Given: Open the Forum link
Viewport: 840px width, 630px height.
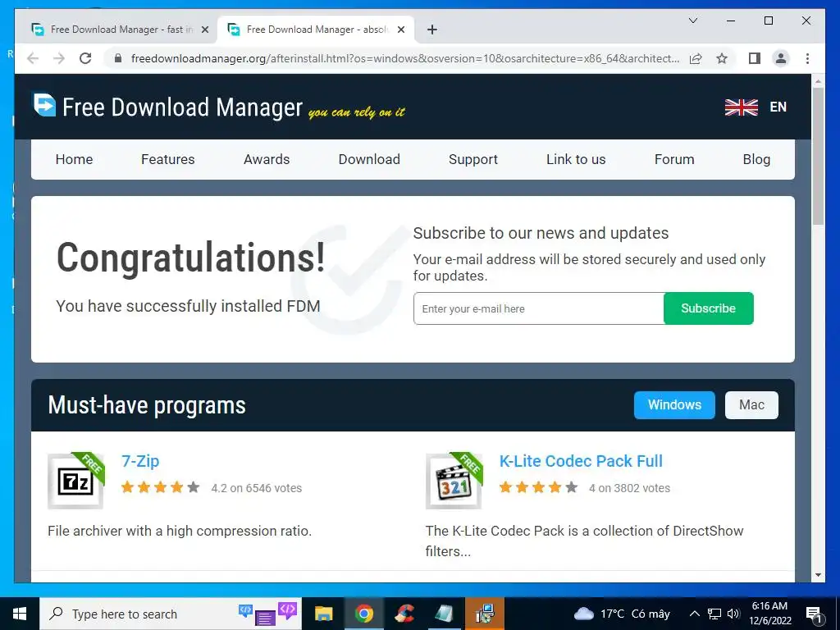Looking at the screenshot, I should click(x=674, y=159).
